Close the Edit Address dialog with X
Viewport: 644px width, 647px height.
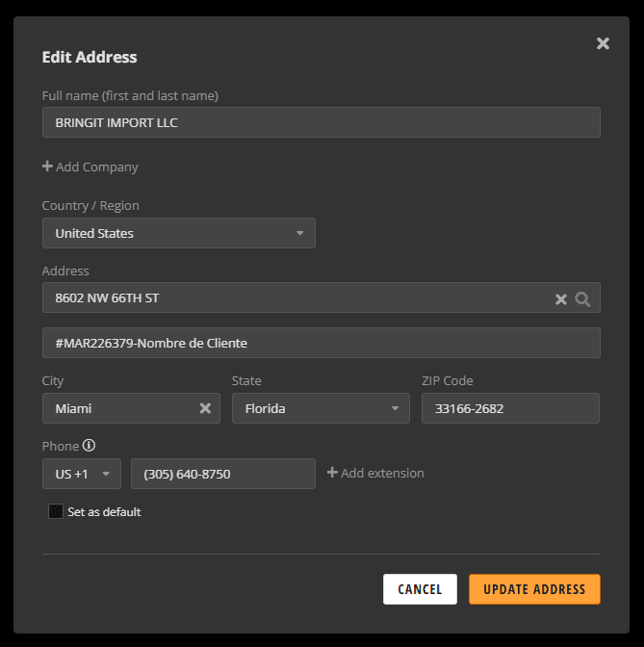603,43
